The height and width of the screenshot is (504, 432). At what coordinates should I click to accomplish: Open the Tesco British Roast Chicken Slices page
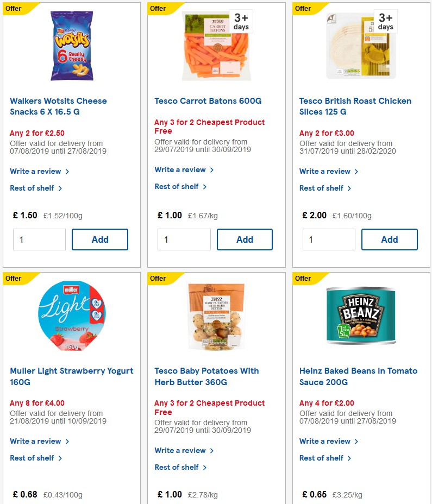[x=355, y=106]
